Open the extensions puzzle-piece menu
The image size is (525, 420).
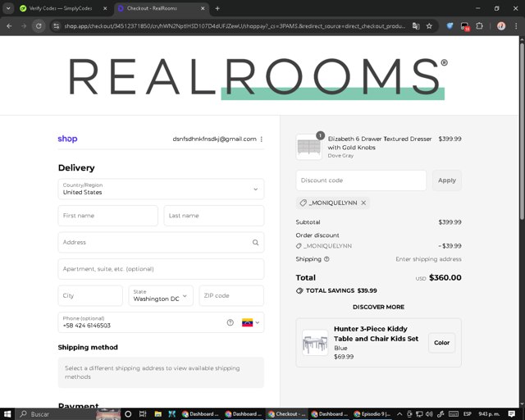(479, 26)
